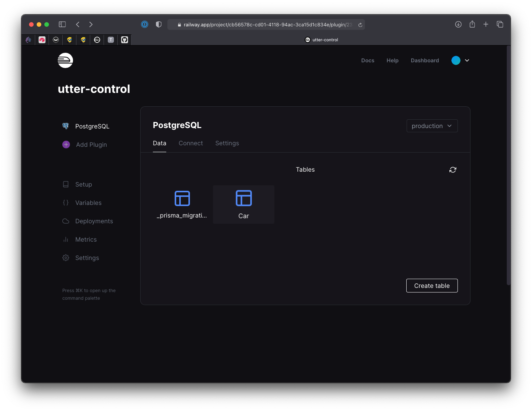This screenshot has height=411, width=532.
Task: Open the GitHub pinned tab
Action: click(x=125, y=40)
